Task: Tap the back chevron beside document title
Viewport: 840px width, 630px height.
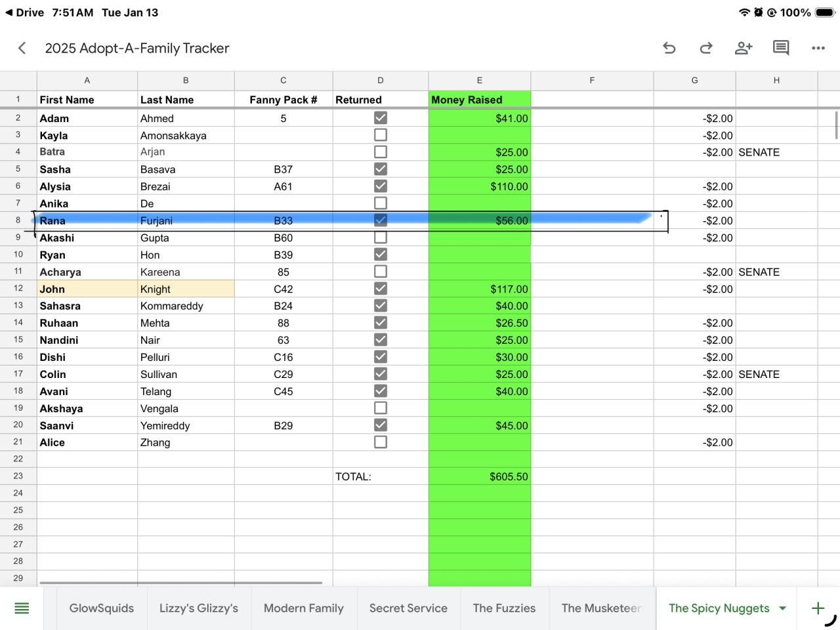Action: (x=22, y=48)
